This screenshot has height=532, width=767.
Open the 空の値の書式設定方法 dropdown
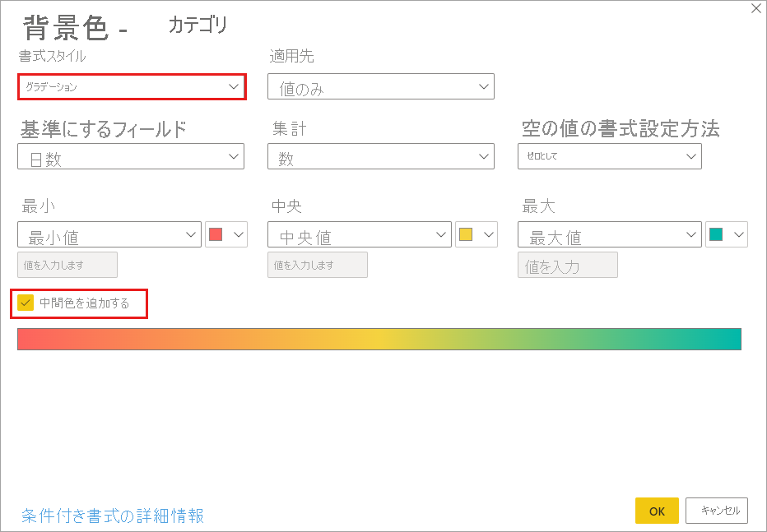[610, 156]
